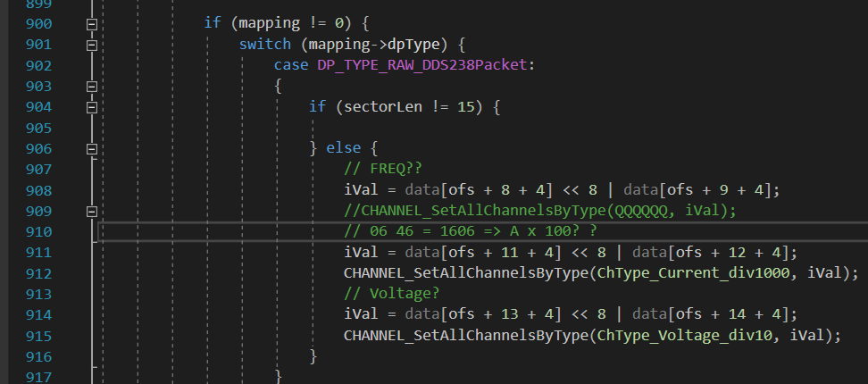Click line number 902
Screen dimensions: 868x384
38,65
